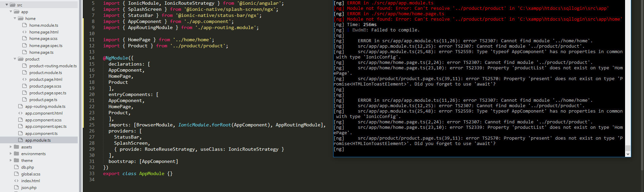Click the theme folder icon
Screen dimensions: 644x192
coord(17,160)
